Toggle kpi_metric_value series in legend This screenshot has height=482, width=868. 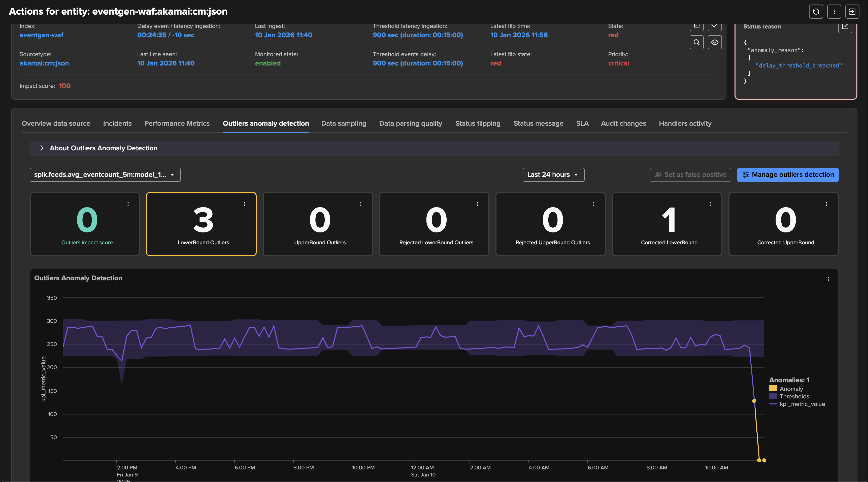802,404
